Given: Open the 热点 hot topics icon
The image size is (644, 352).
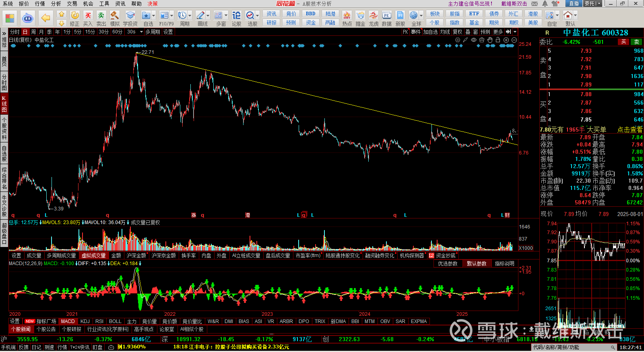Looking at the screenshot, I should click(x=347, y=15).
